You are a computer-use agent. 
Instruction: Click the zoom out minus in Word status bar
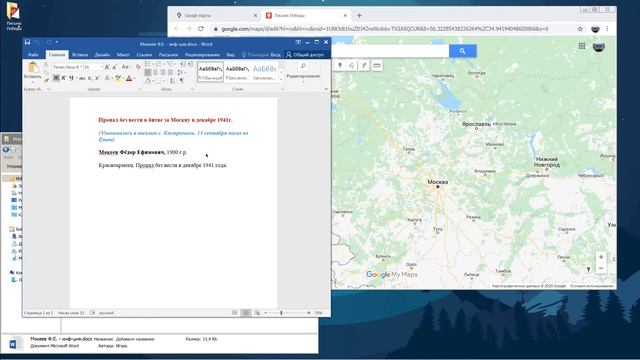coord(266,313)
